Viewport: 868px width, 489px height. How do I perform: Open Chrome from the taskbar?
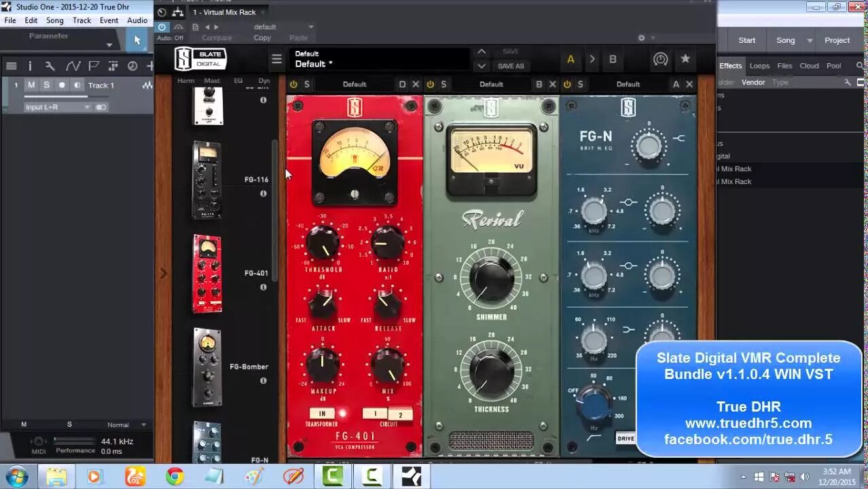coord(175,477)
